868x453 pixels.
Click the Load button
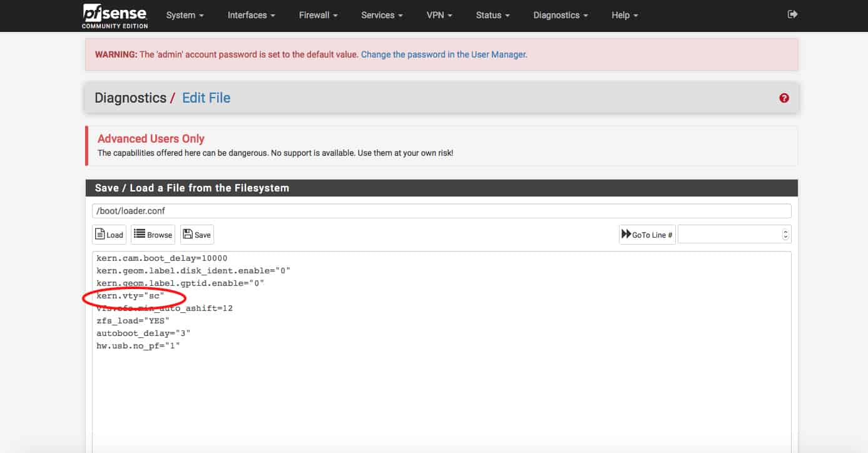[109, 235]
